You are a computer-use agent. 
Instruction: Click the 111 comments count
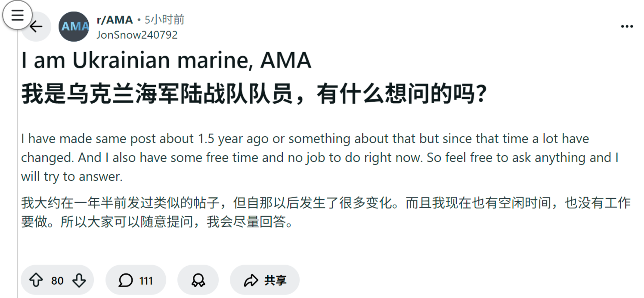(x=146, y=281)
